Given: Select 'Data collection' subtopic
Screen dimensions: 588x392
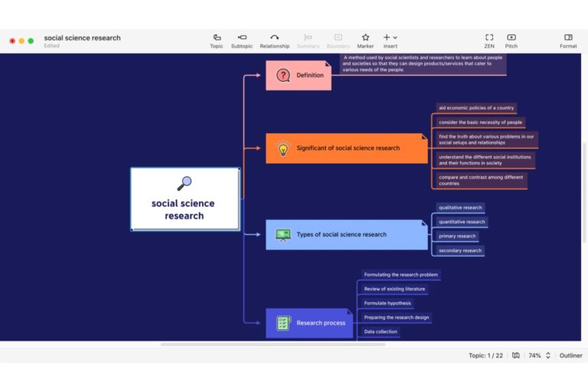Looking at the screenshot, I should pyautogui.click(x=381, y=332).
